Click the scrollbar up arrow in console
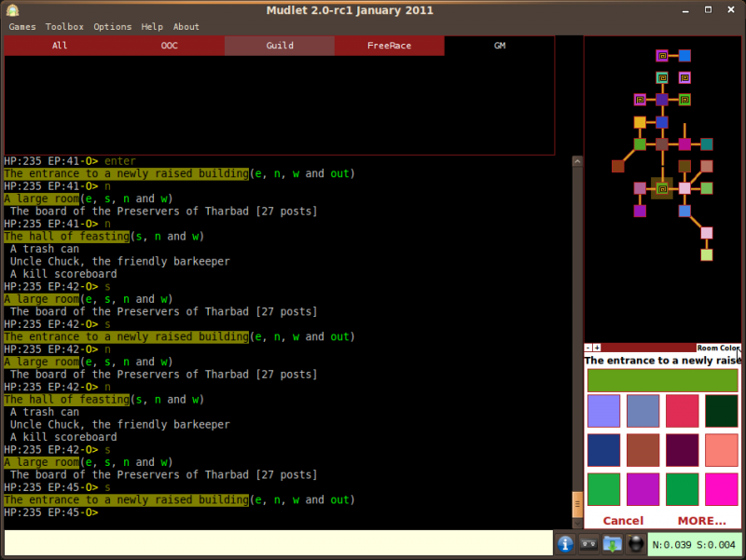Image resolution: width=746 pixels, height=560 pixels. pos(577,161)
